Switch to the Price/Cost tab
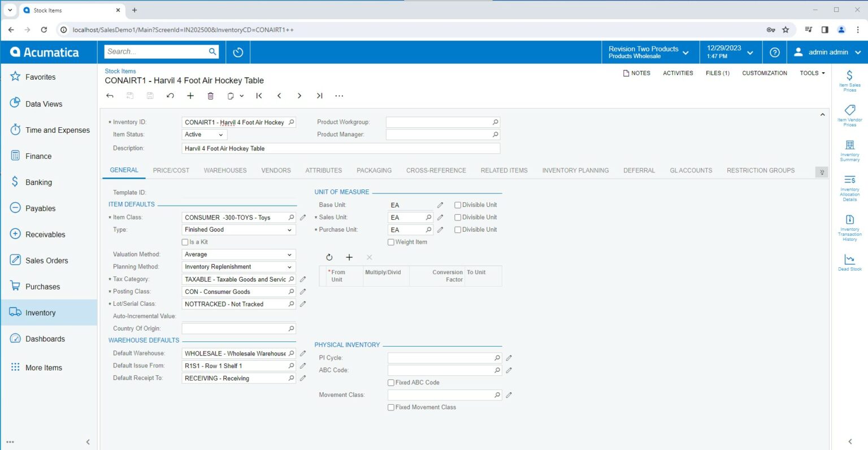 point(171,171)
